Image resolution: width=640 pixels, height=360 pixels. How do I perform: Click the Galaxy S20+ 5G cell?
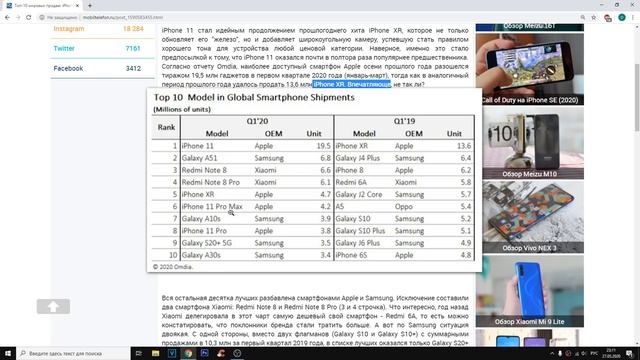pos(207,243)
